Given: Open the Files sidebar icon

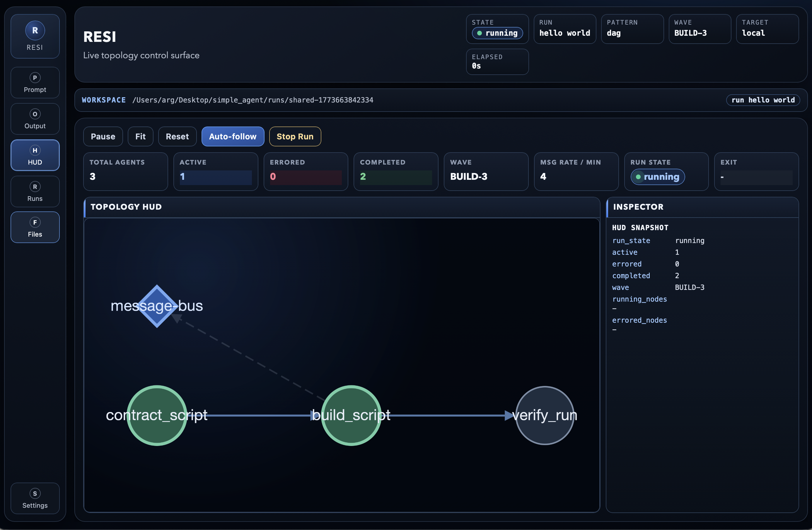Looking at the screenshot, I should [x=35, y=222].
